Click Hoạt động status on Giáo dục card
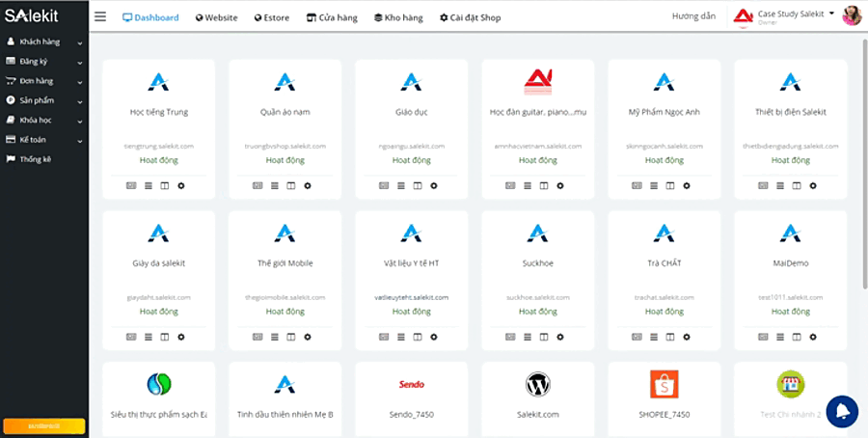 [411, 160]
